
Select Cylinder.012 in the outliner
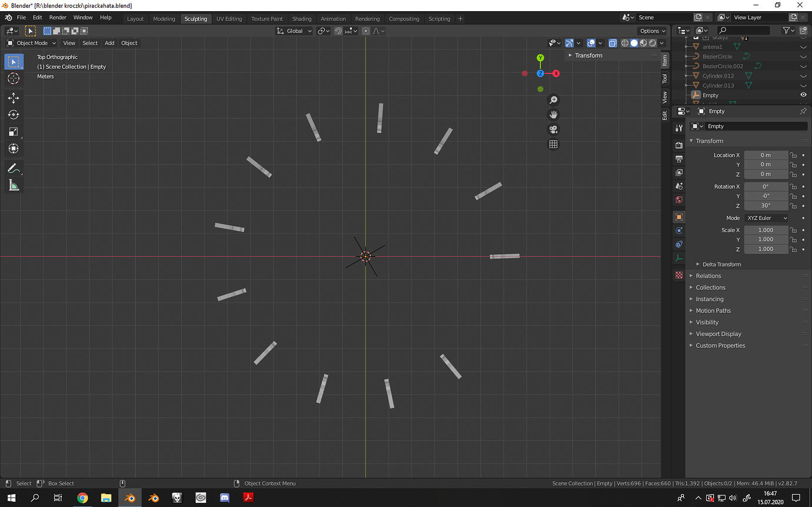click(718, 76)
